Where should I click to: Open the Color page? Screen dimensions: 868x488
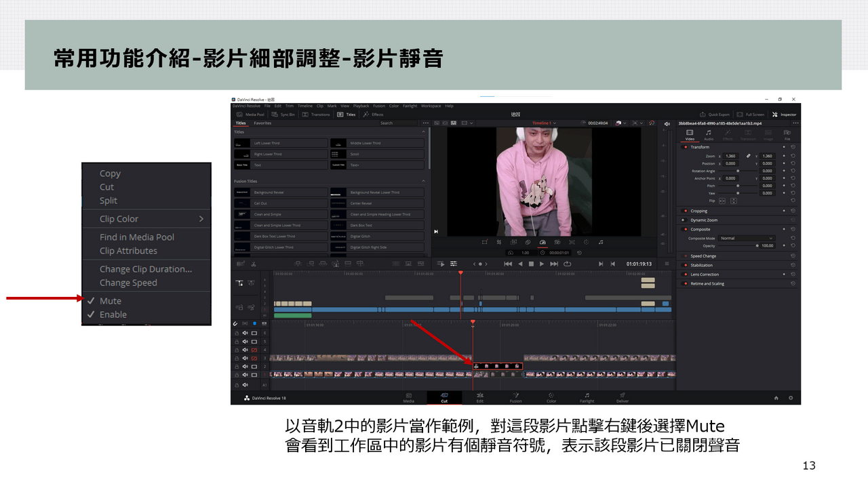tap(551, 397)
